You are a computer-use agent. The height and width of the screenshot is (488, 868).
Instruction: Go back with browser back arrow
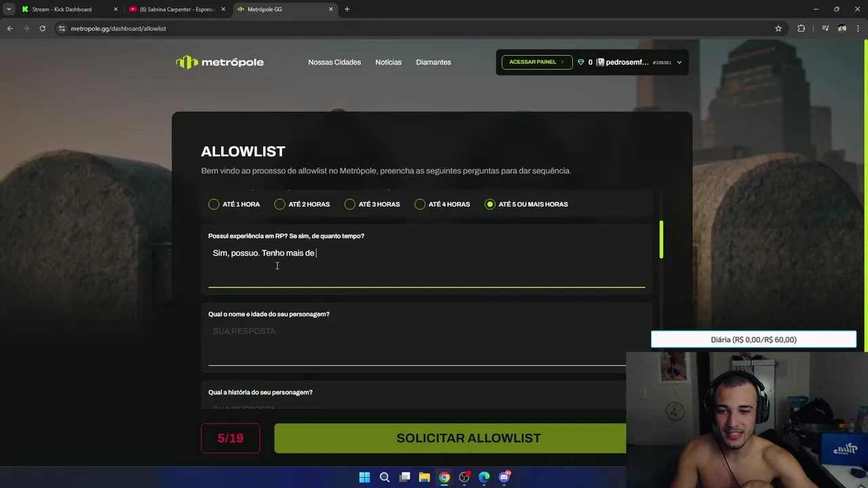coord(9,28)
